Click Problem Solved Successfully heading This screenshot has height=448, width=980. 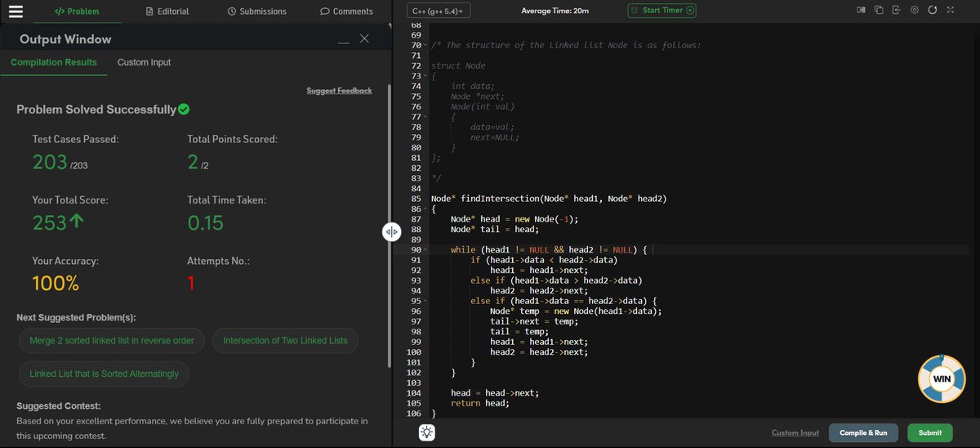pos(96,110)
